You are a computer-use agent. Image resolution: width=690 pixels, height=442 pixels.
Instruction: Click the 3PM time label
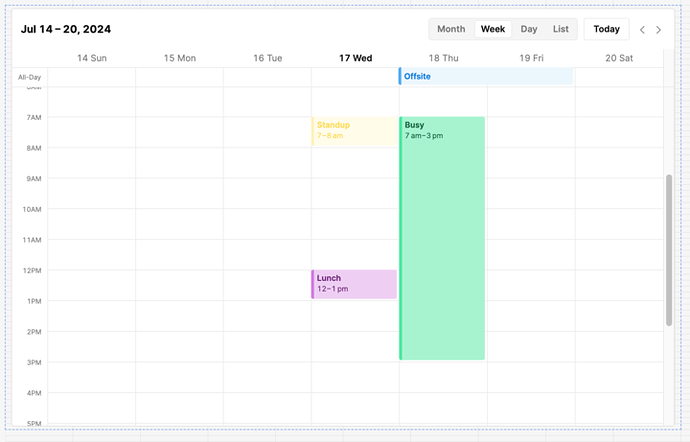[x=34, y=362]
